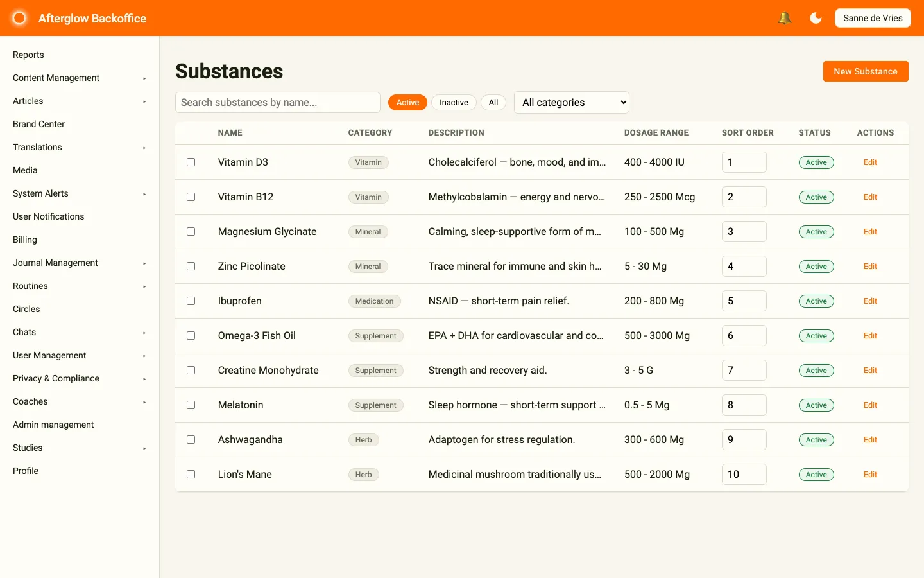Image resolution: width=924 pixels, height=578 pixels.
Task: Open User Notifications page
Action: point(49,216)
